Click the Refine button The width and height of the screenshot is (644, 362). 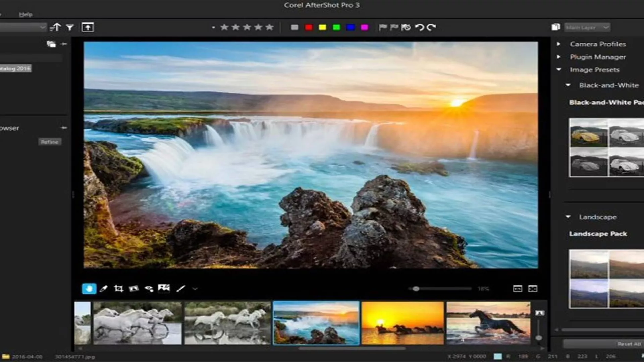pyautogui.click(x=49, y=142)
